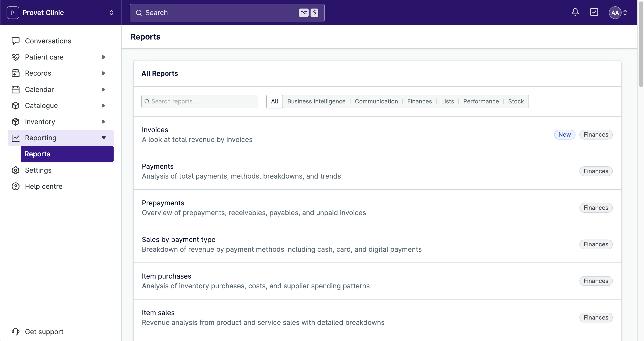
Task: Expand the Inventory submenu arrow
Action: coord(104,121)
